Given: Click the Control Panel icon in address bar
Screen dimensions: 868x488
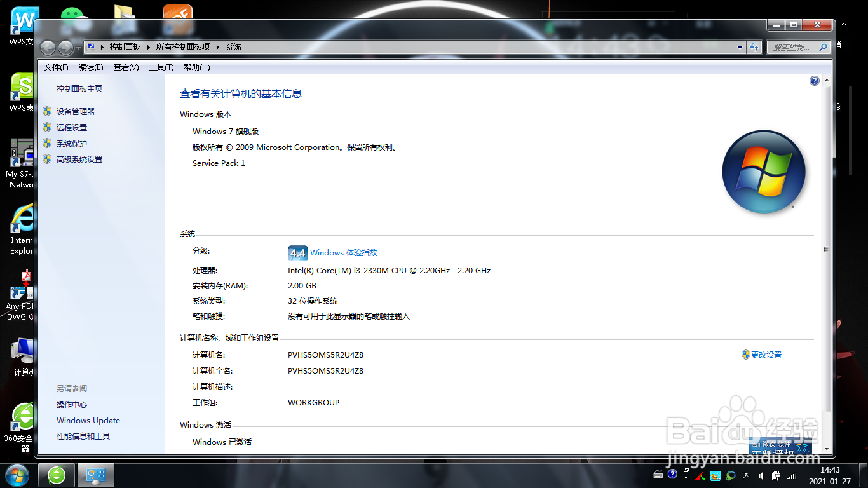Looking at the screenshot, I should [92, 47].
